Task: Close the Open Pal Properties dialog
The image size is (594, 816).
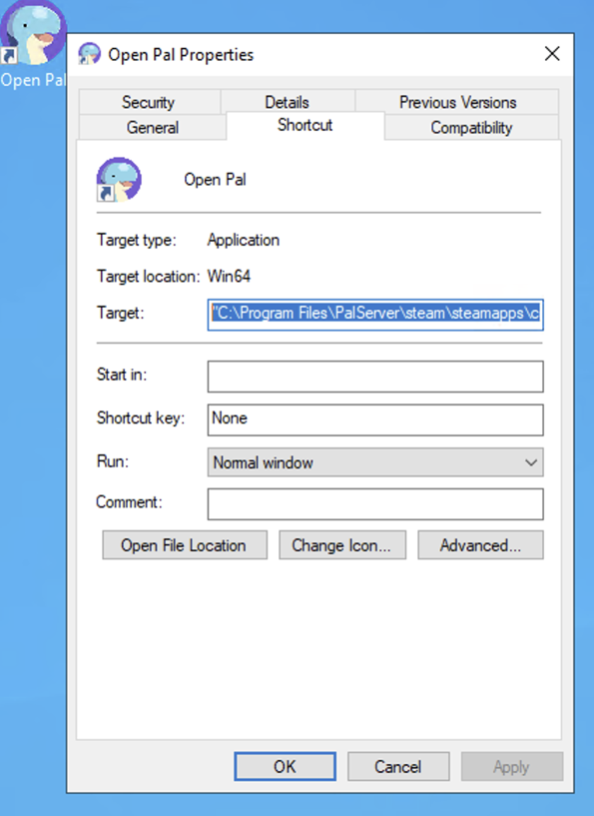Action: pyautogui.click(x=552, y=53)
